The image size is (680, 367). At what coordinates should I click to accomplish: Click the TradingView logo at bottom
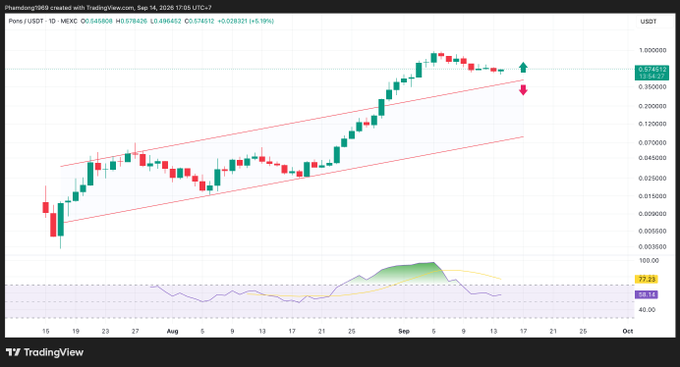click(45, 352)
